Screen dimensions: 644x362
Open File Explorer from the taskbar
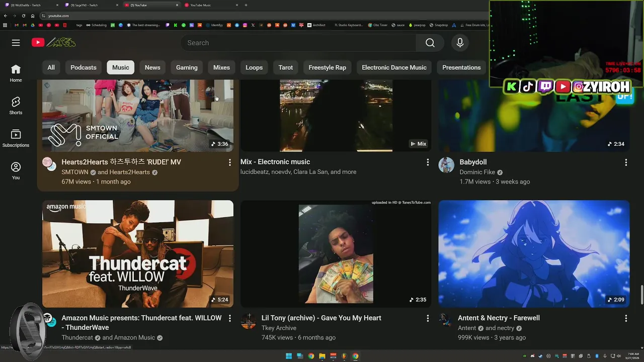point(322,356)
